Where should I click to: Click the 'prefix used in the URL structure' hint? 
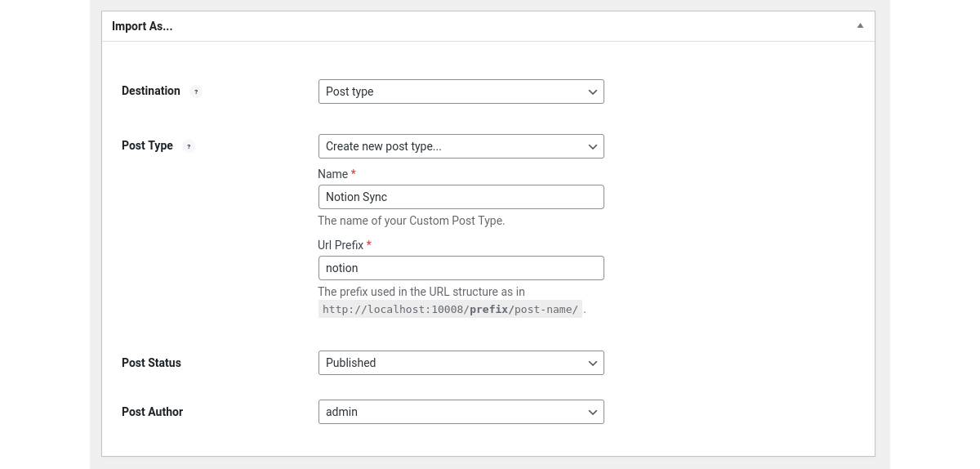tap(421, 292)
